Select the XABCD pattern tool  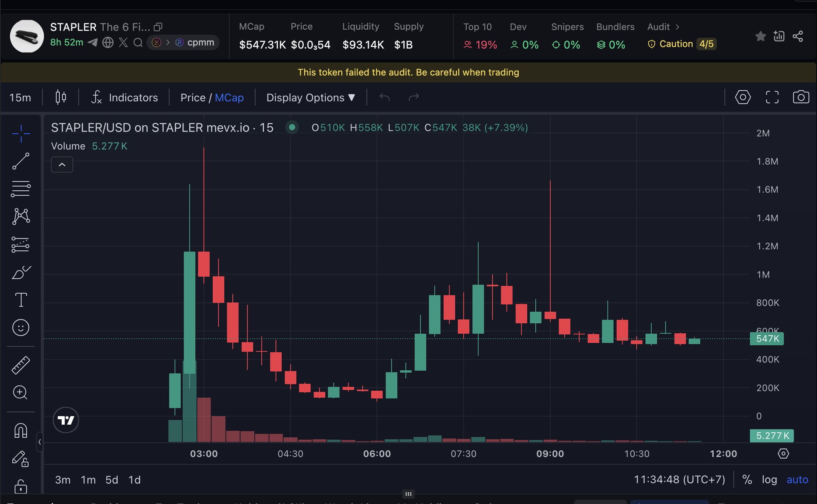pyautogui.click(x=21, y=216)
